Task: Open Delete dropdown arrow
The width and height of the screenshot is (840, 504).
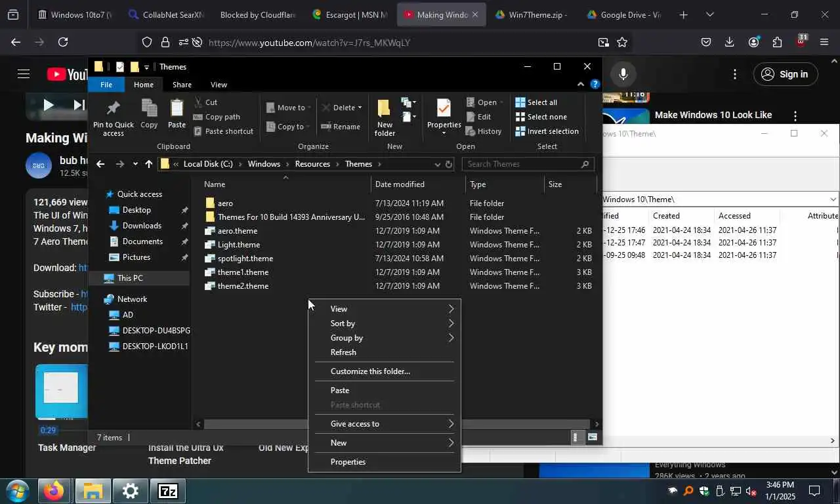Action: (x=360, y=108)
